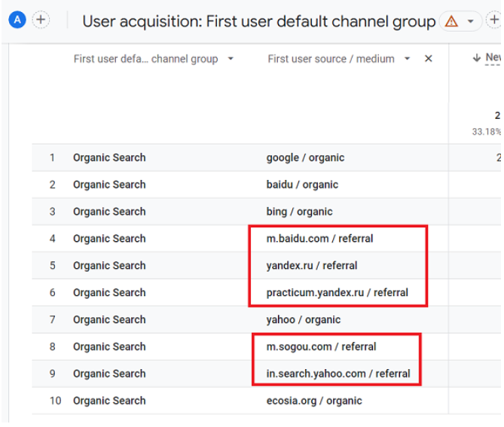Click the blue 'A' segment badge
This screenshot has width=504, height=427.
[x=17, y=20]
